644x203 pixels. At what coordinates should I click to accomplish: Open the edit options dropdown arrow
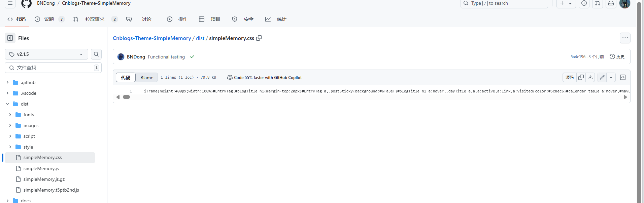pyautogui.click(x=611, y=77)
